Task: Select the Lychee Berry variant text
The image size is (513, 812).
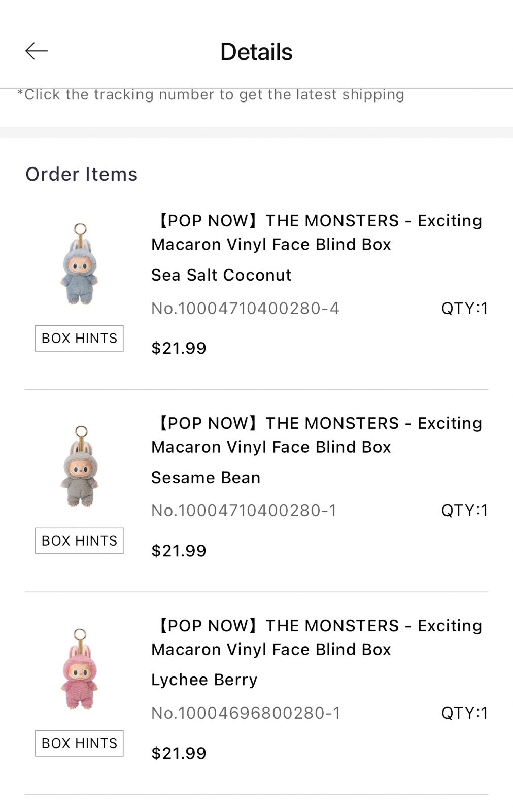Action: pyautogui.click(x=204, y=680)
